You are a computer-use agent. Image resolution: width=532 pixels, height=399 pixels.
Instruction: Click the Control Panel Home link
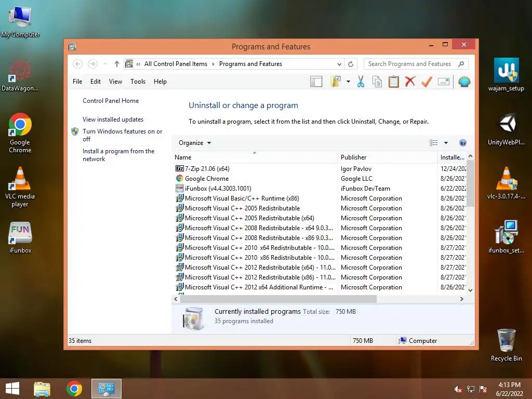111,101
